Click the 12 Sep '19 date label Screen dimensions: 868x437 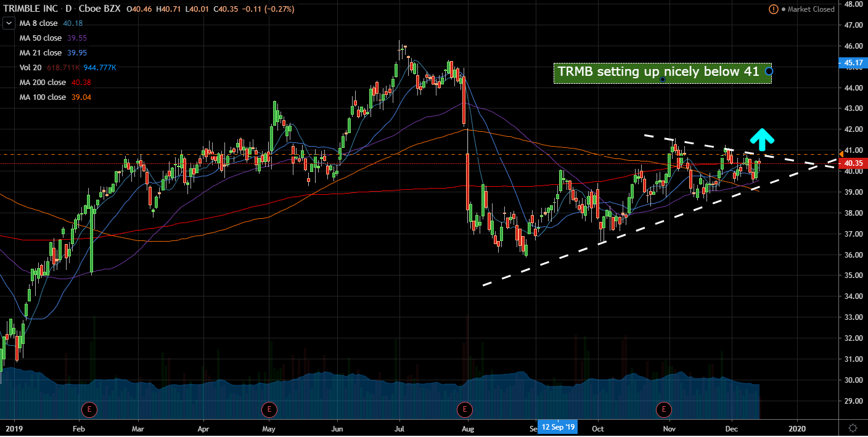[557, 427]
